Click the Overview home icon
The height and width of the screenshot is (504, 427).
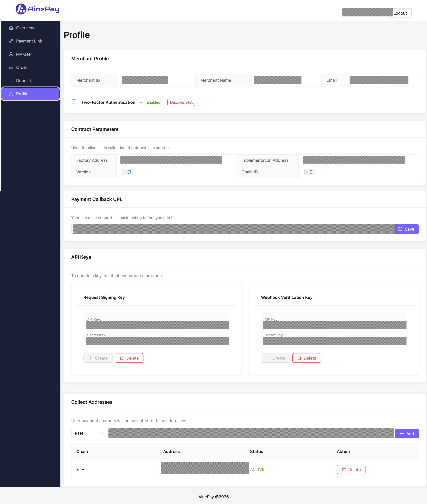pos(11,28)
